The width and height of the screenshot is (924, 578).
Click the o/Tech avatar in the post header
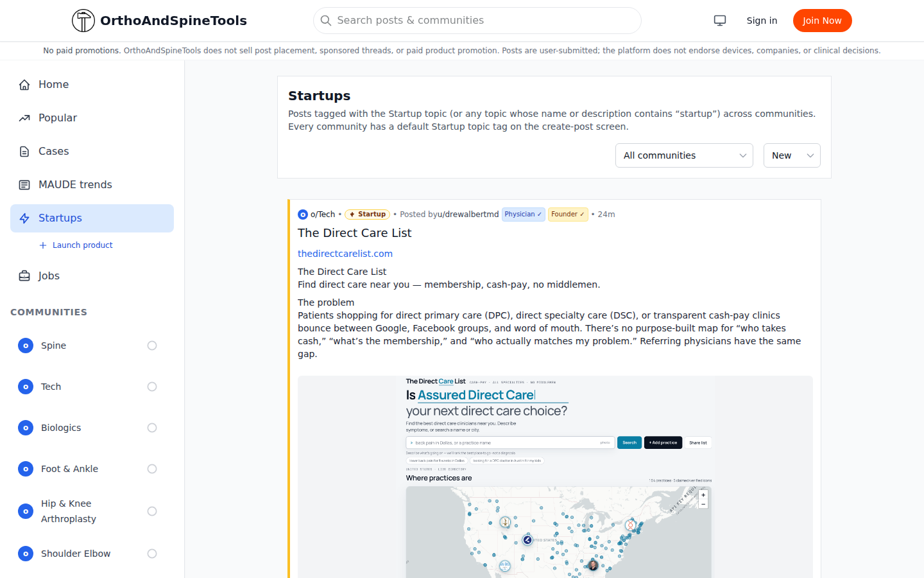[x=303, y=215]
